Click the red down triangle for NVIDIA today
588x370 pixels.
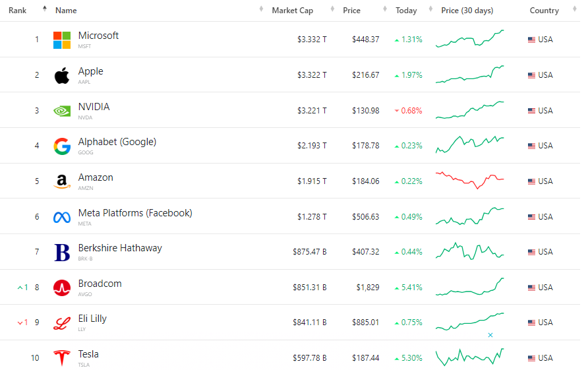(x=397, y=111)
